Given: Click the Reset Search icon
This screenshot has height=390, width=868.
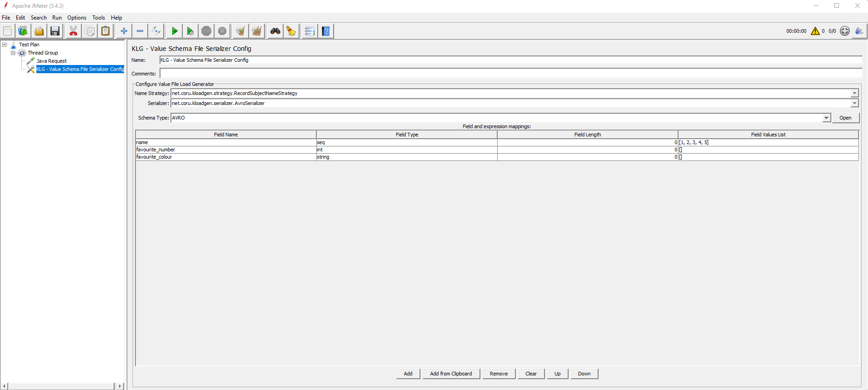Looking at the screenshot, I should (x=291, y=31).
